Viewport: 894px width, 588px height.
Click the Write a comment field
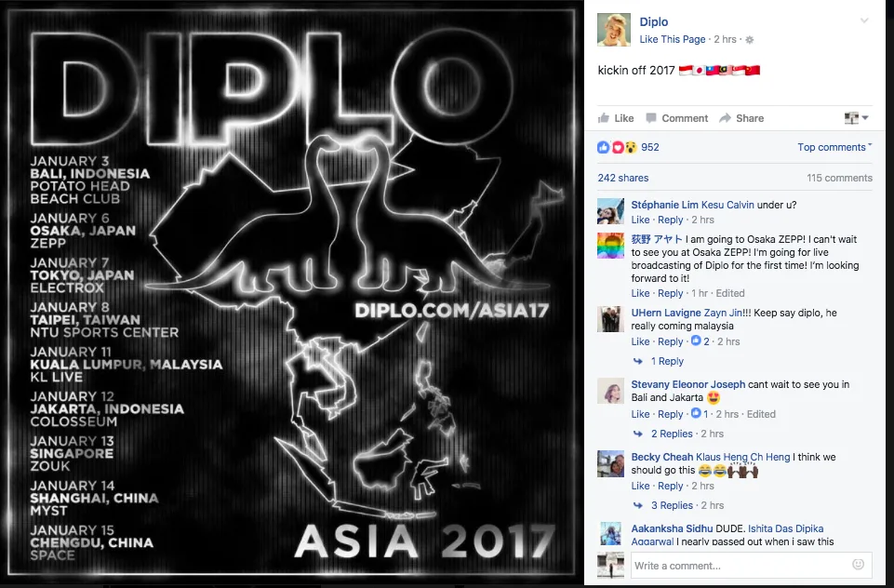point(741,565)
